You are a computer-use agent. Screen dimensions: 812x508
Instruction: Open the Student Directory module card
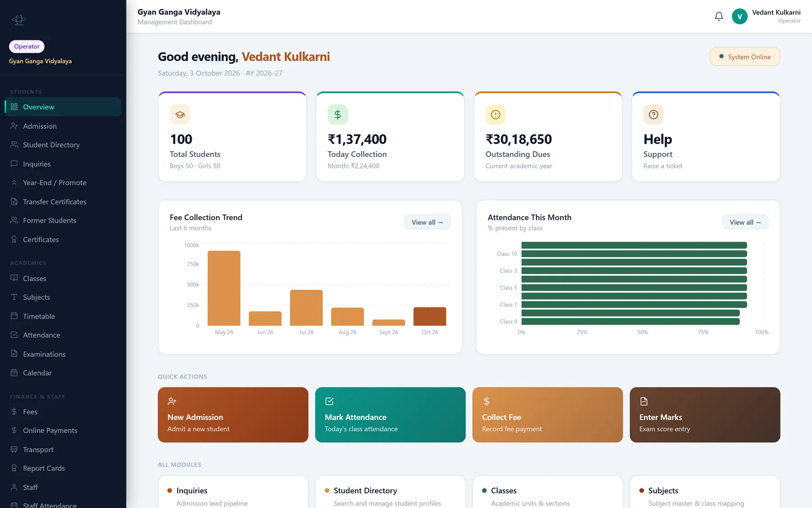(390, 492)
